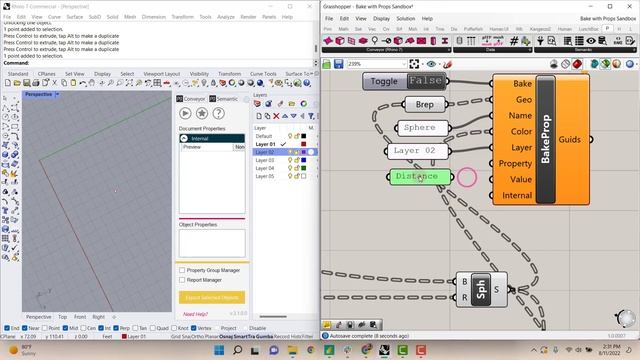
Task: Toggle the Mid osnap checkbox
Action: click(65, 328)
